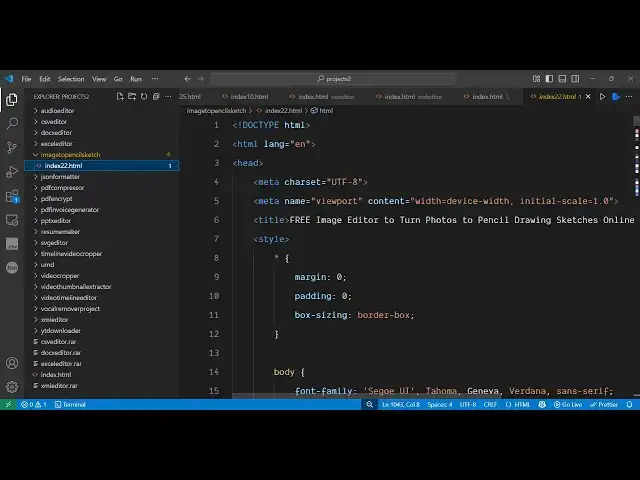The width and height of the screenshot is (640, 480).
Task: Change UTF-8 encoding in status bar
Action: [468, 404]
